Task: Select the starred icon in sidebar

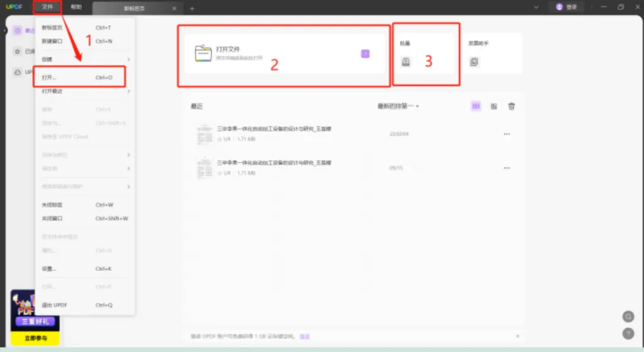Action: point(17,52)
